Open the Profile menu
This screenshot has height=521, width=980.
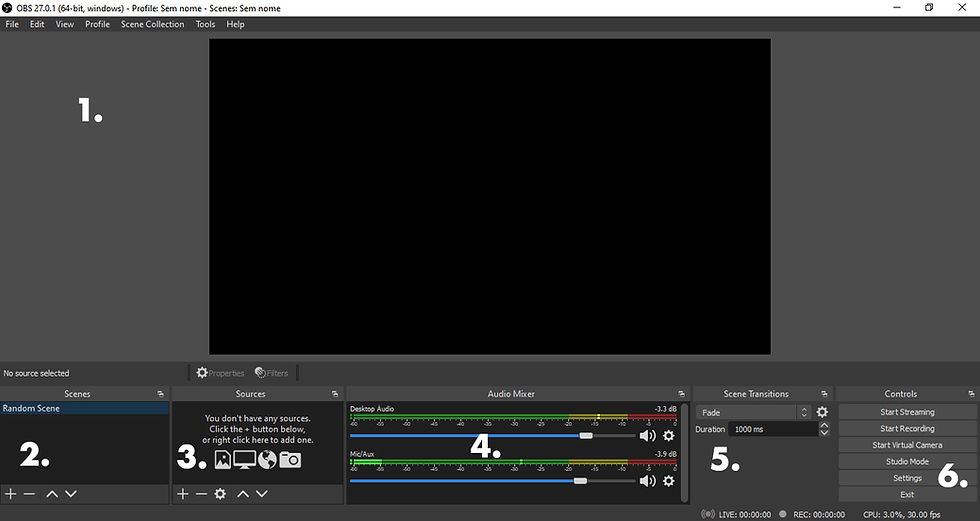coord(98,24)
